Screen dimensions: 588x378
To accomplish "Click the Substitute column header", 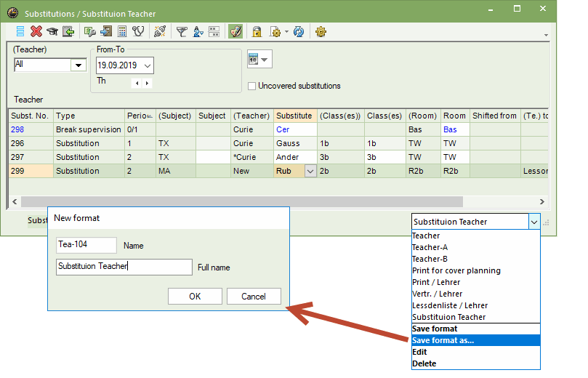I will [296, 116].
